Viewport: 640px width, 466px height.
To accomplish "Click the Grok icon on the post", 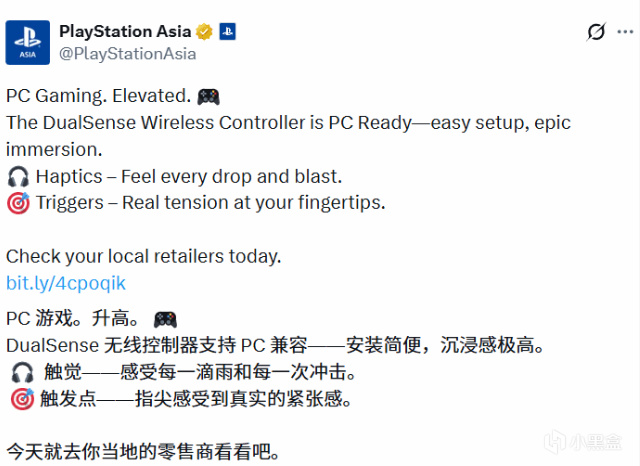I will pos(595,33).
